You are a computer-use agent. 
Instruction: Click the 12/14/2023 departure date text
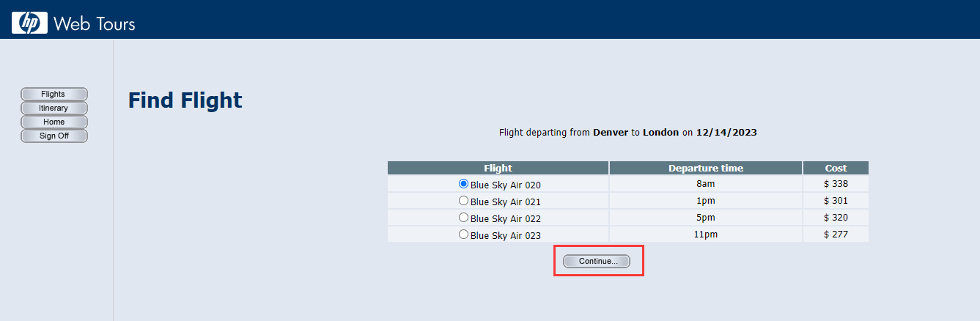tap(726, 133)
